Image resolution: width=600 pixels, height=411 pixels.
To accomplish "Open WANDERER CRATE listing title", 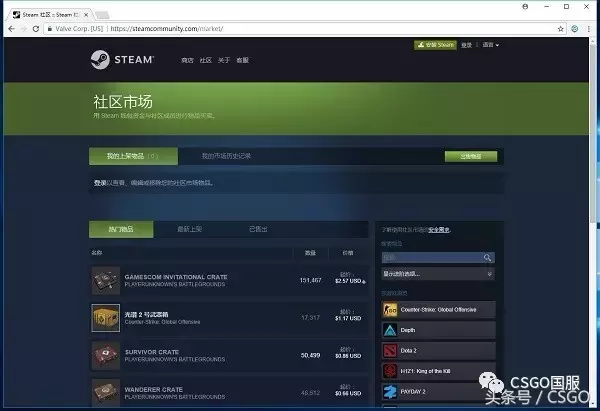I will coord(153,390).
